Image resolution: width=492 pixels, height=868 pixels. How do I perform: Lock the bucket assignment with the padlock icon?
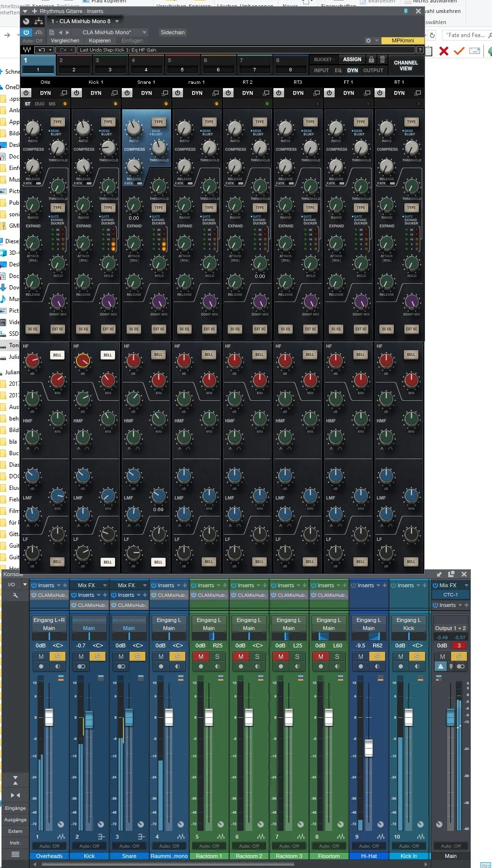coord(371,59)
